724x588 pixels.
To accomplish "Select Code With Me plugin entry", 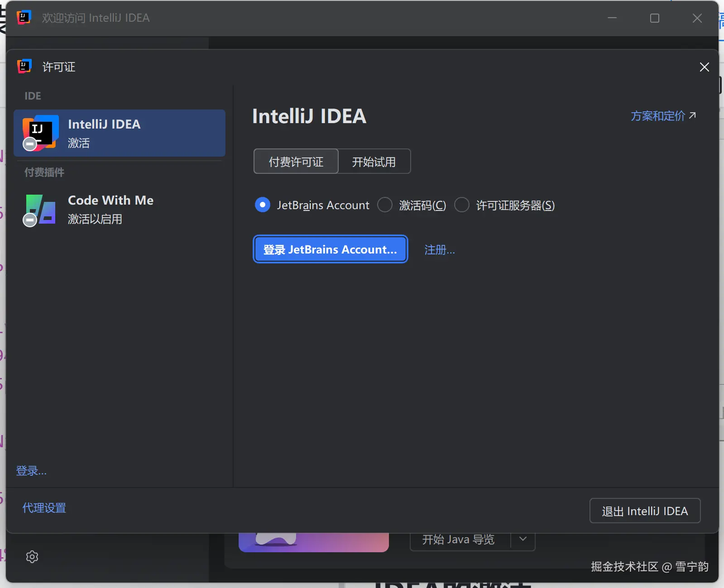I will point(120,210).
